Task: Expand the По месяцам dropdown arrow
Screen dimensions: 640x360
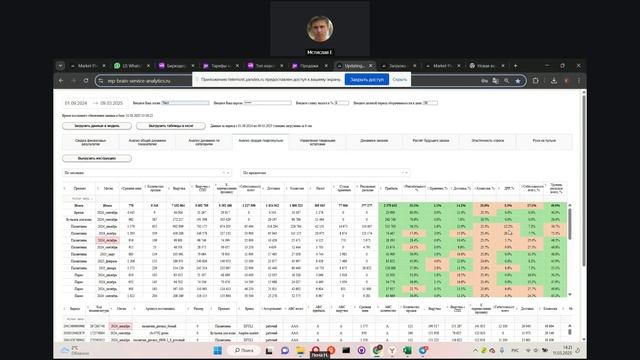Action: tap(228, 173)
